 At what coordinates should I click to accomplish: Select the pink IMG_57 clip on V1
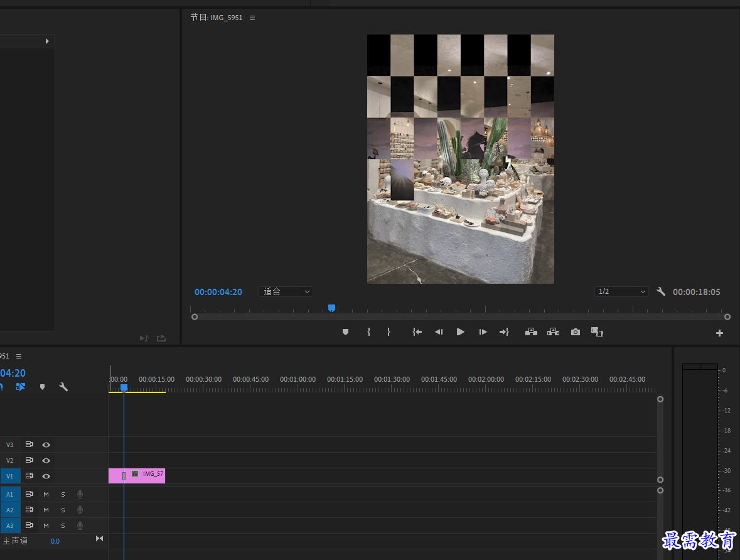click(137, 475)
